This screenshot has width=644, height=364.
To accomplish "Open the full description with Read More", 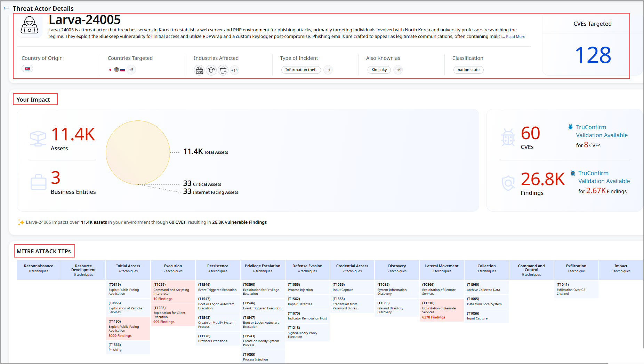I will tap(516, 36).
